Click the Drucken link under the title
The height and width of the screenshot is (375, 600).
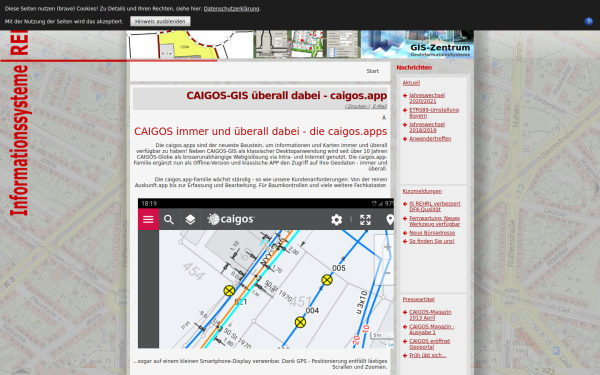coord(357,106)
